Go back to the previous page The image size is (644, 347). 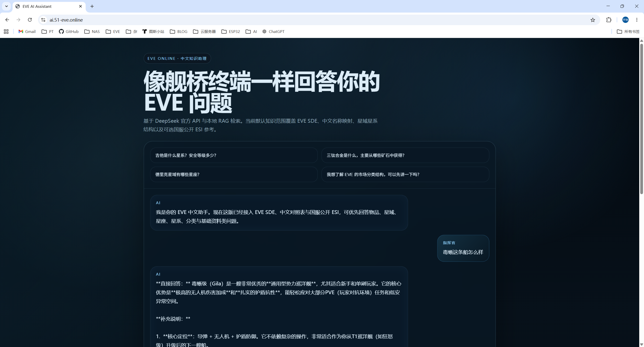click(7, 20)
